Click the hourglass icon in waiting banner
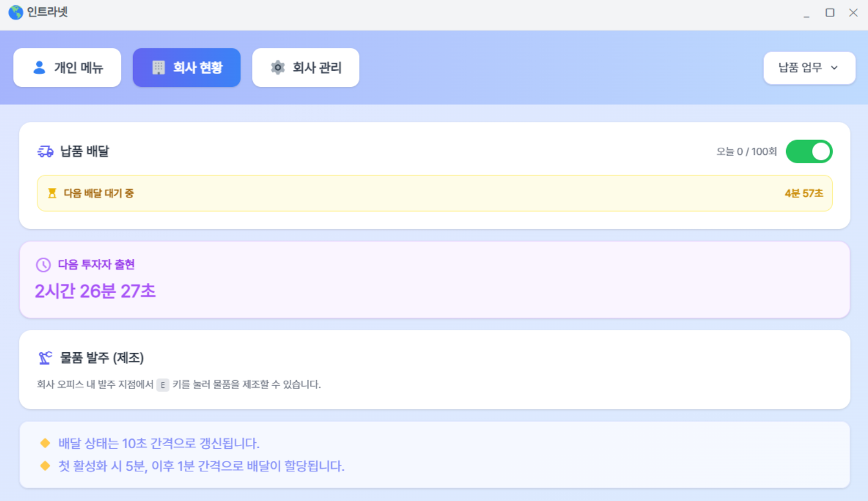Screen dimensions: 868x501 pyautogui.click(x=52, y=193)
